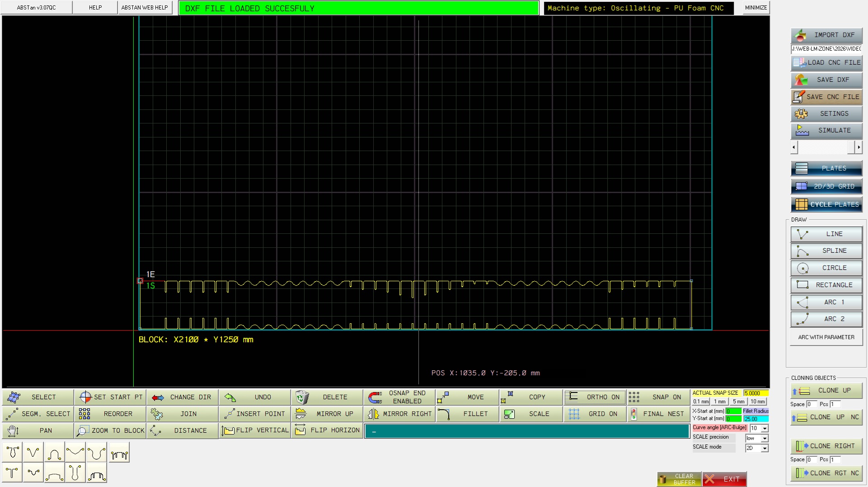
Task: Click the Change Direction arrows icon
Action: click(158, 397)
